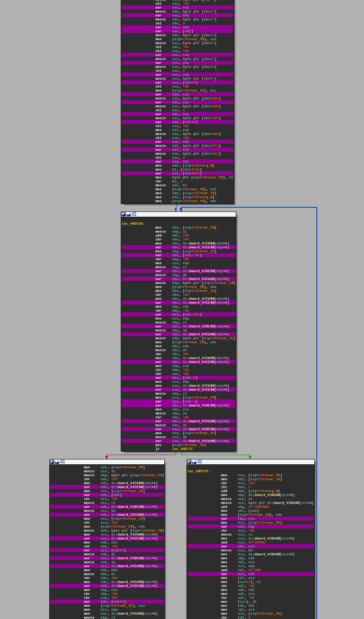This screenshot has width=364, height=619.
Task: Click loc_40317F target in the jz instruction
Action: 182,449
